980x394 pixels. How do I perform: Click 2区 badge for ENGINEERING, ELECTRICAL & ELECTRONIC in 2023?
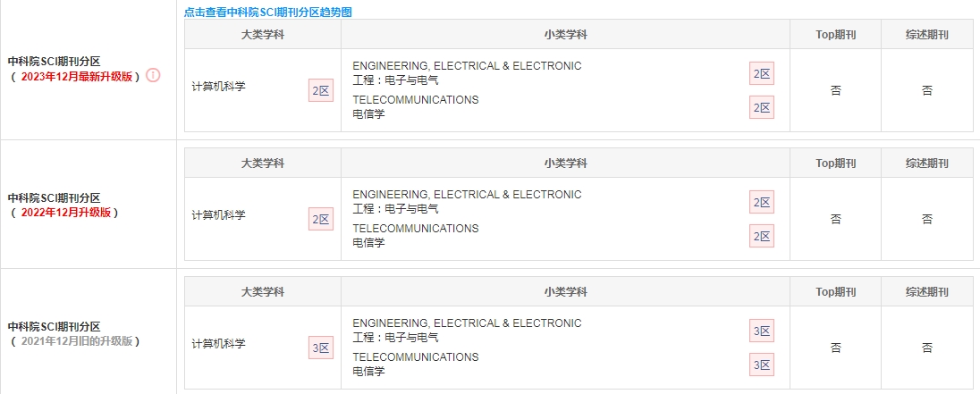pyautogui.click(x=762, y=73)
